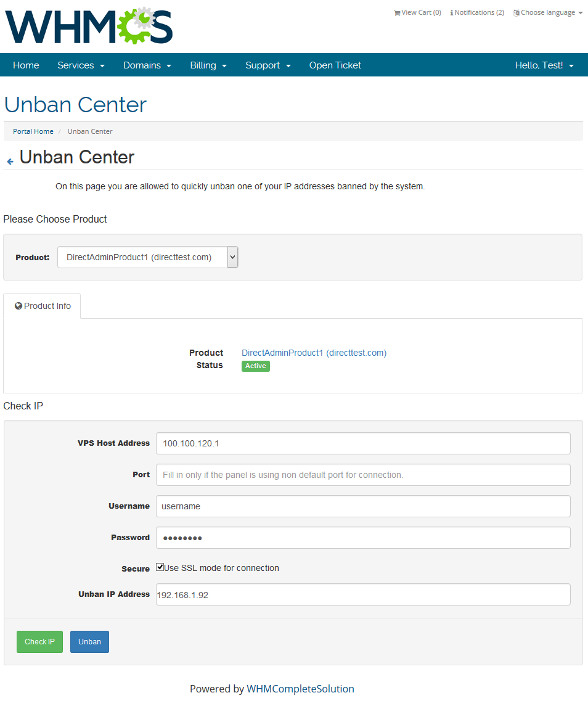Click into the Port input field
The image size is (588, 706).
363,475
